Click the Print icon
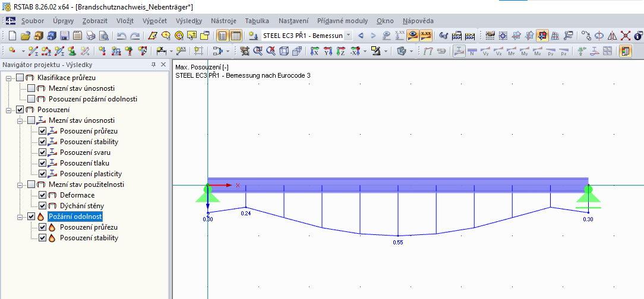The image size is (644, 299). [x=90, y=36]
